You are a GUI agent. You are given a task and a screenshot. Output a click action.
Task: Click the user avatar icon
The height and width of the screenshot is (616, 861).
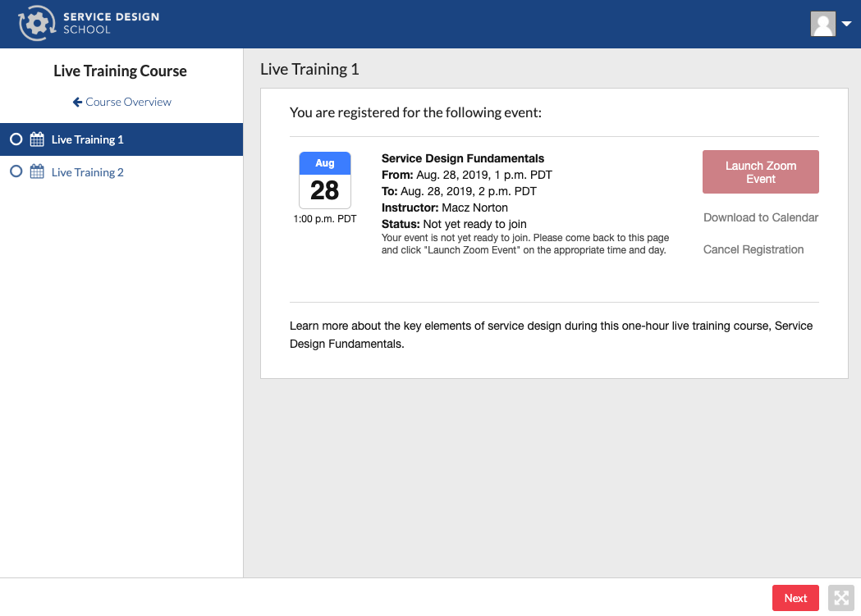pyautogui.click(x=822, y=24)
